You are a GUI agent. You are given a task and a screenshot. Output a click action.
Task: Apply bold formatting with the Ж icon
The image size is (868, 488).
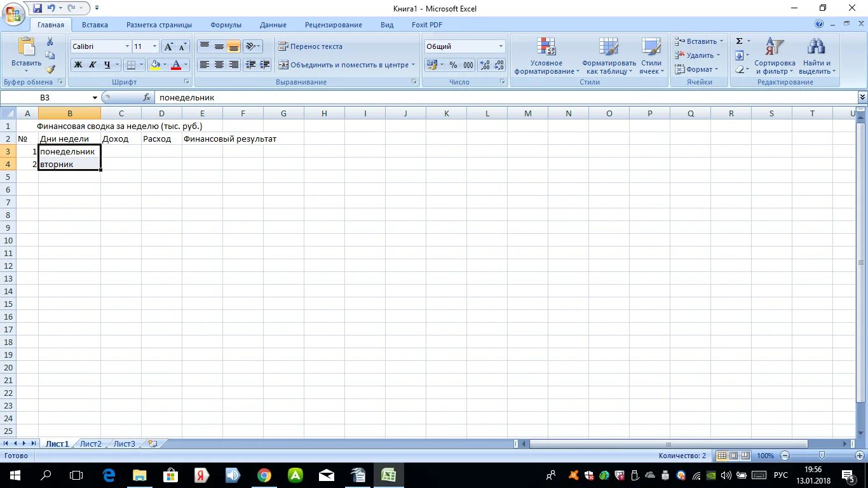click(78, 64)
